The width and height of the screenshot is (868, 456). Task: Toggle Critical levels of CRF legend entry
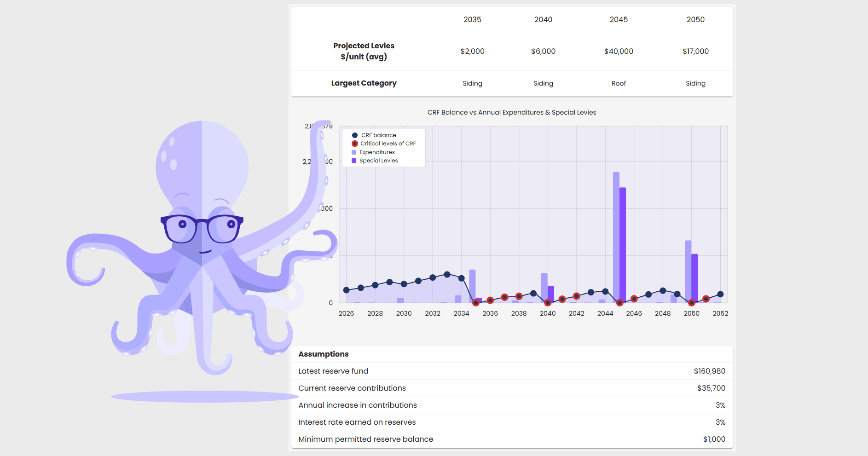(x=383, y=144)
